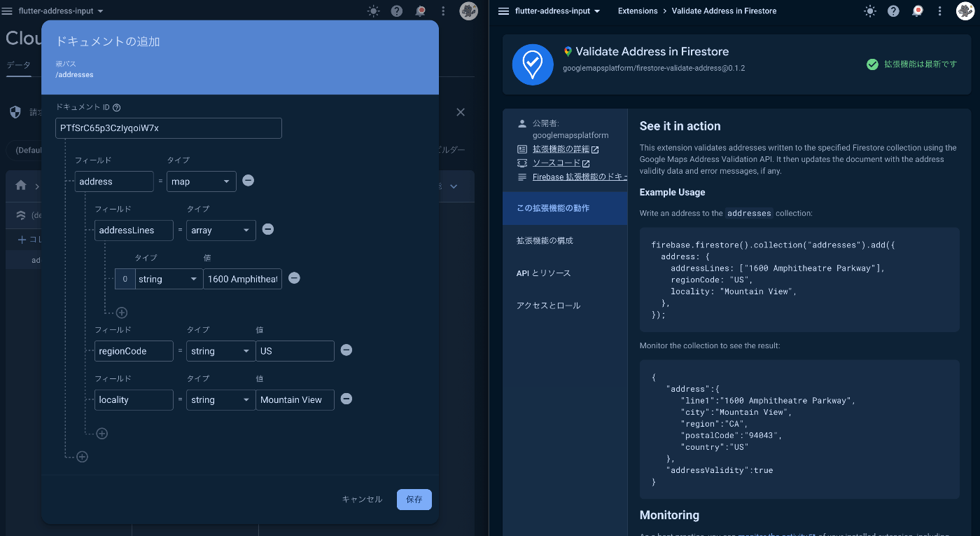The height and width of the screenshot is (536, 980).
Task: Change type dropdown for locality field
Action: [221, 400]
